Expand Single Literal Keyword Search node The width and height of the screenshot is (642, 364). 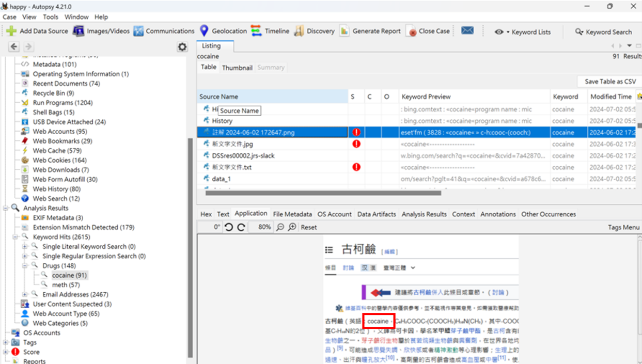point(25,246)
